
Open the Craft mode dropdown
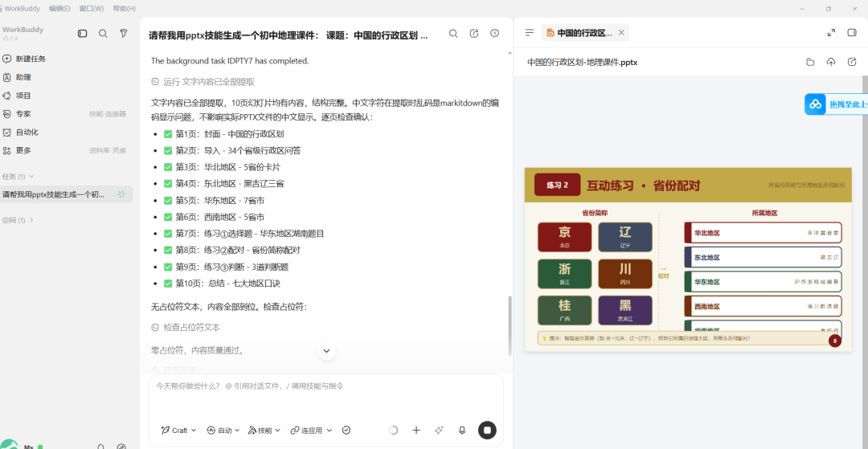tap(178, 431)
